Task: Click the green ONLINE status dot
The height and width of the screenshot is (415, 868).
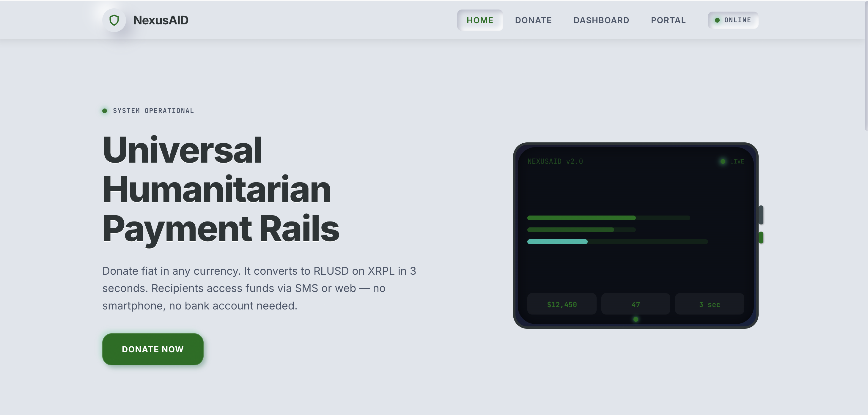Action: click(717, 20)
